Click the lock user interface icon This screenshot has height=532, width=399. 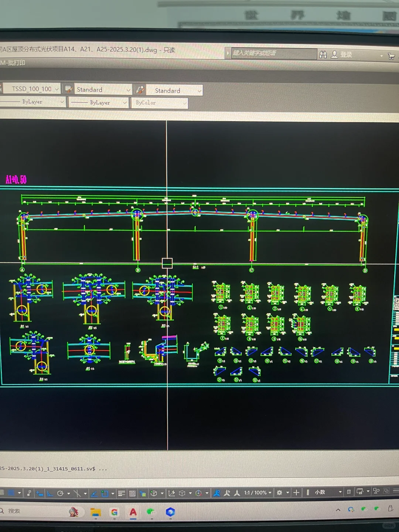(359, 491)
